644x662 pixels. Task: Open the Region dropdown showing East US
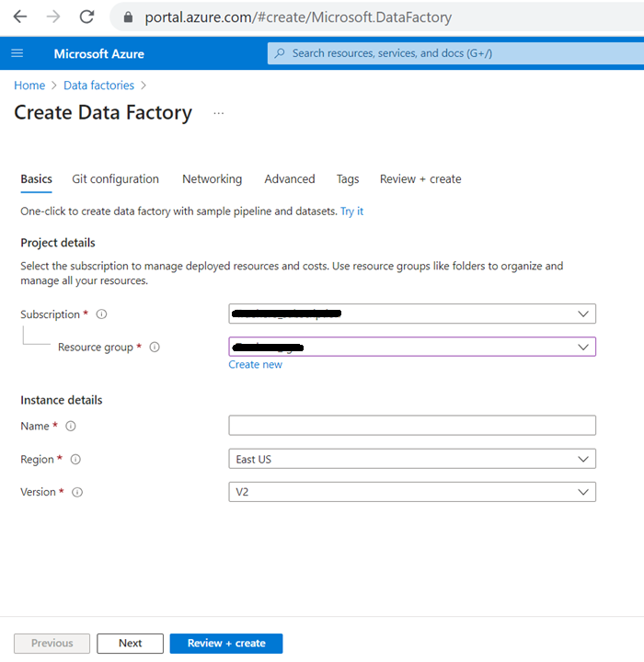pos(411,459)
